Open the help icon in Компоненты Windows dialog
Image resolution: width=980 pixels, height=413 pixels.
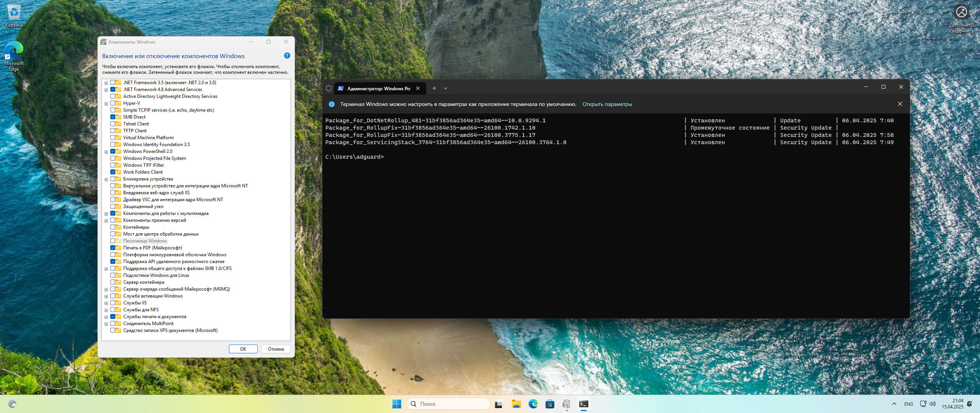point(287,55)
